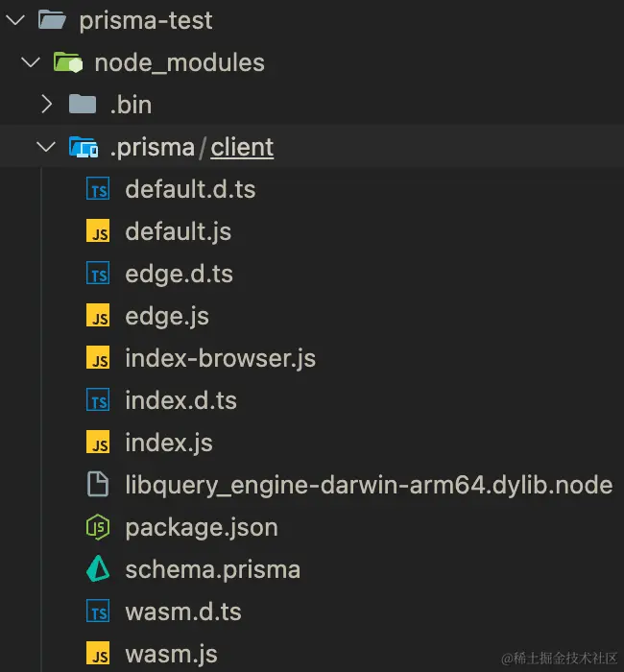
Task: Open the edge.js file
Action: 167,317
